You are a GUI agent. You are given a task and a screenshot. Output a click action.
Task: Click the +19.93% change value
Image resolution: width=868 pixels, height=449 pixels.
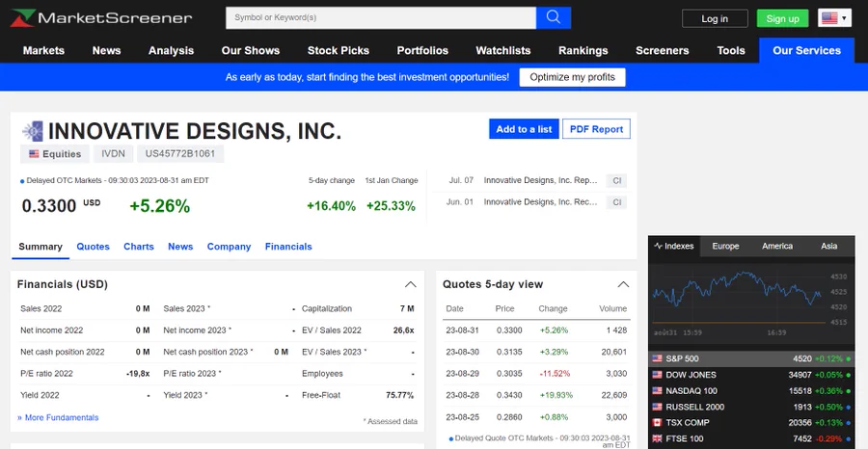[556, 395]
